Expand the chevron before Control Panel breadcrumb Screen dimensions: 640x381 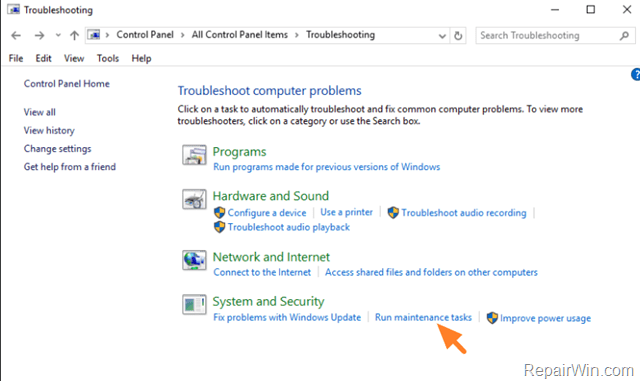(x=107, y=35)
